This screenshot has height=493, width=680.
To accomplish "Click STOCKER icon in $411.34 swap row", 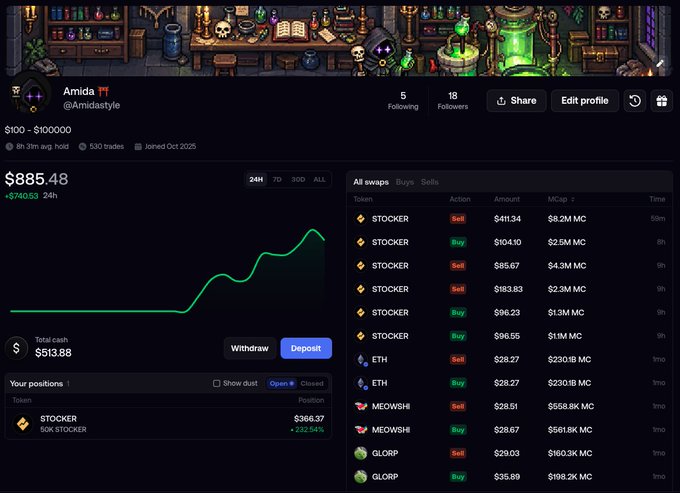I will tap(360, 219).
